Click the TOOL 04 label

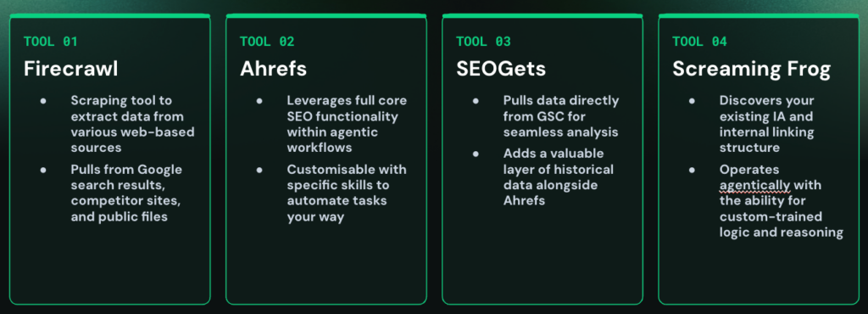click(699, 42)
